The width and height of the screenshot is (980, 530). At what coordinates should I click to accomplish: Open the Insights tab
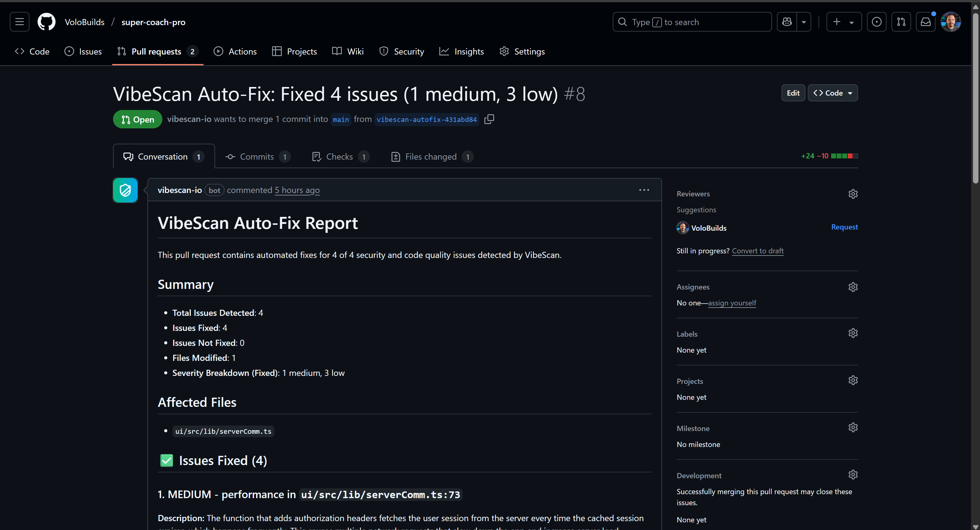[461, 51]
